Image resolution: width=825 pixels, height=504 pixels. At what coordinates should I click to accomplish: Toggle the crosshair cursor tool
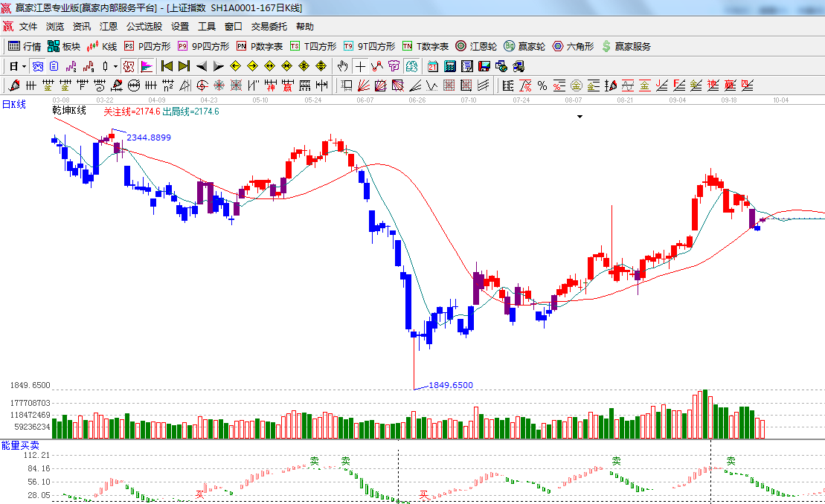(x=360, y=66)
